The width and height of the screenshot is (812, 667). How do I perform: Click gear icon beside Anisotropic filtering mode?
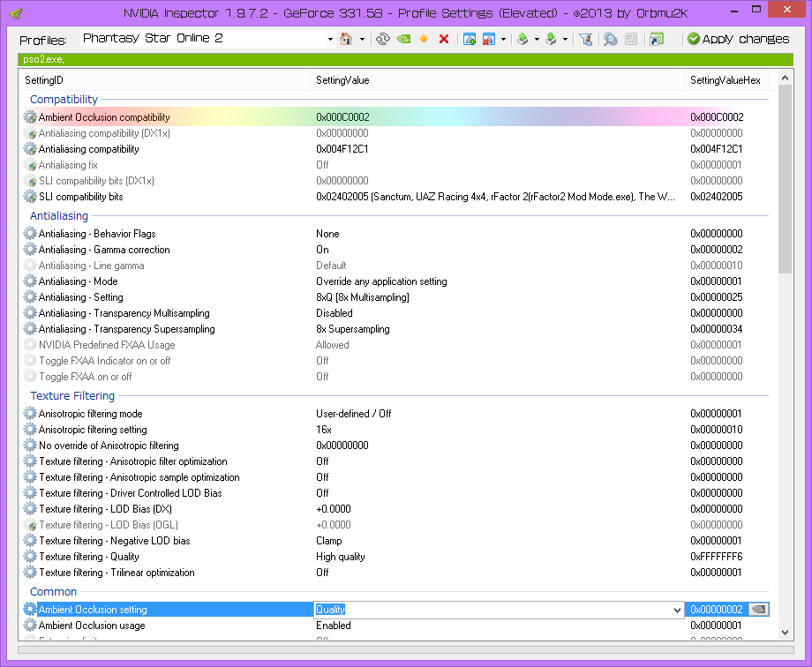[x=30, y=413]
